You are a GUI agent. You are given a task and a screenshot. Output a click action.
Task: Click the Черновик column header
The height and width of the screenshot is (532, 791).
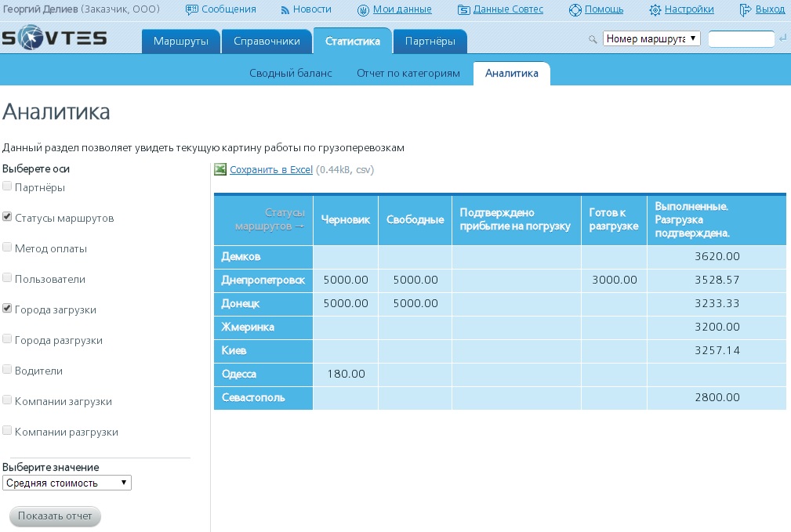pos(346,220)
